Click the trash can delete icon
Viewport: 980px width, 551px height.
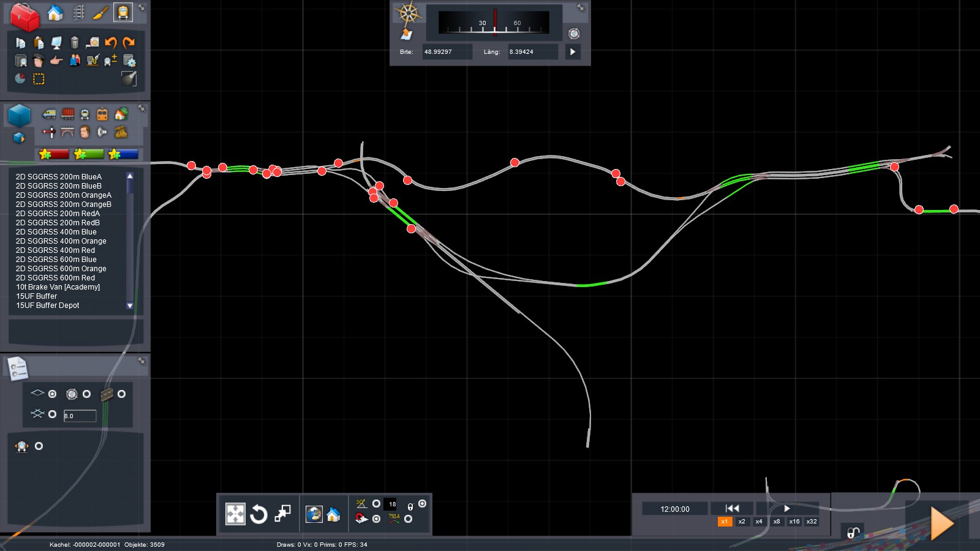pos(75,42)
